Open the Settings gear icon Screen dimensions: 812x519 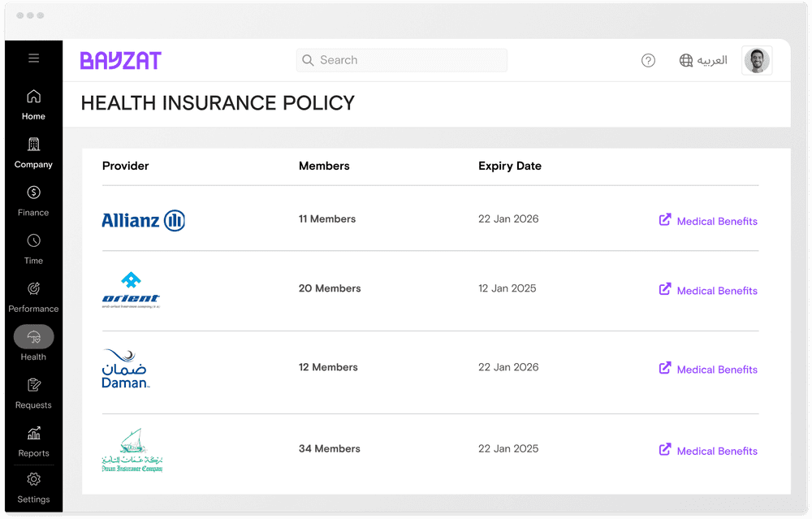point(33,480)
